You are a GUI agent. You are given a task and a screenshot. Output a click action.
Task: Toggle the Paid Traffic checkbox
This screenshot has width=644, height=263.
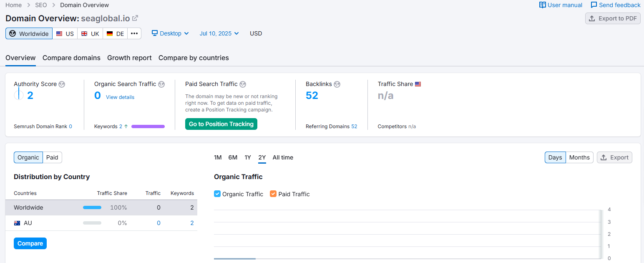click(273, 194)
